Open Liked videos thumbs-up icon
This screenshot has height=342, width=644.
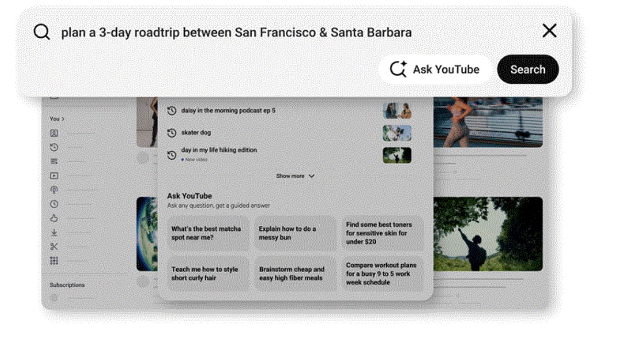tap(54, 218)
